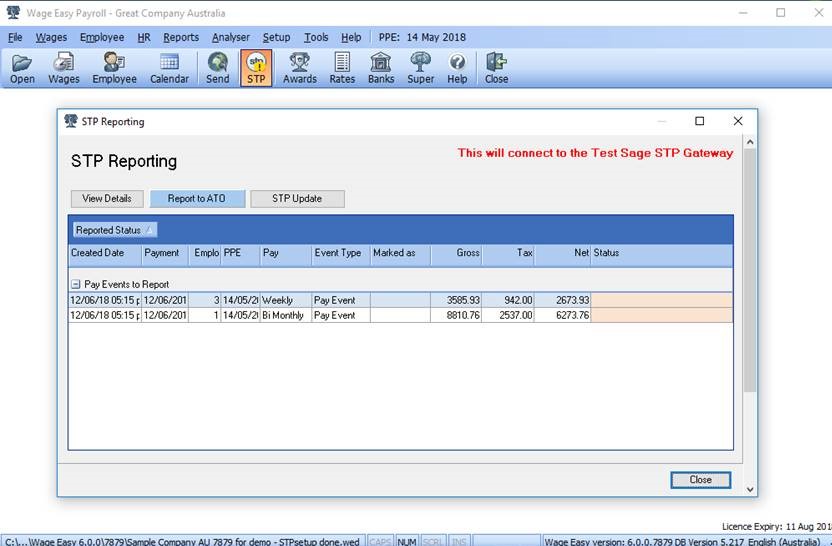The image size is (832, 546).
Task: Open the HR menu
Action: [x=144, y=38]
